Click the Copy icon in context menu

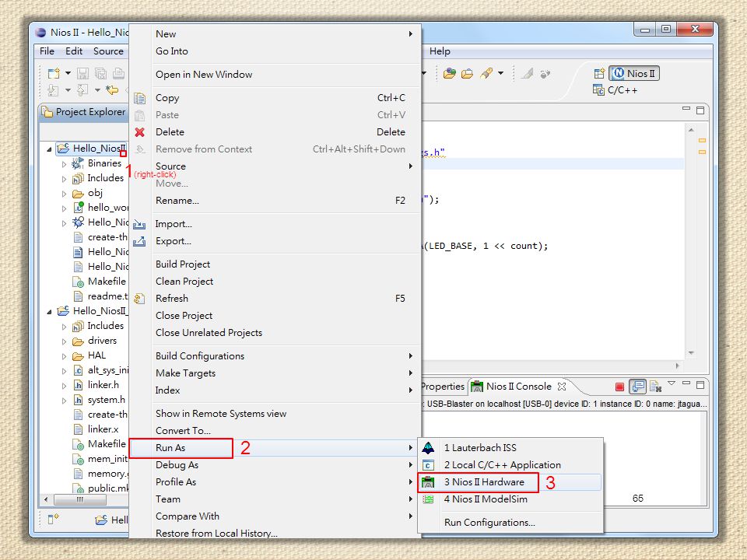click(139, 98)
